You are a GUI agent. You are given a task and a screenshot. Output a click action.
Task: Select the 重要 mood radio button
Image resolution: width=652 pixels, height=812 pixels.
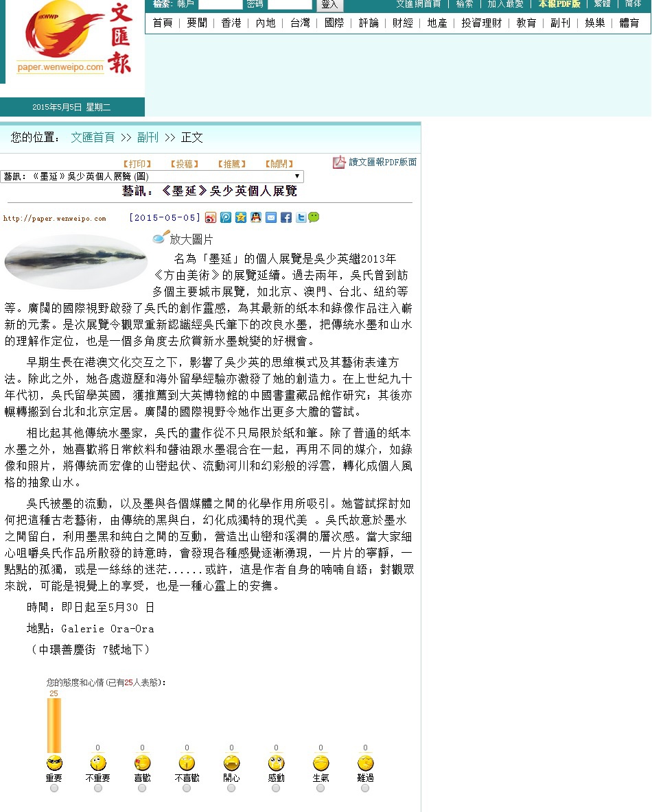(x=54, y=789)
